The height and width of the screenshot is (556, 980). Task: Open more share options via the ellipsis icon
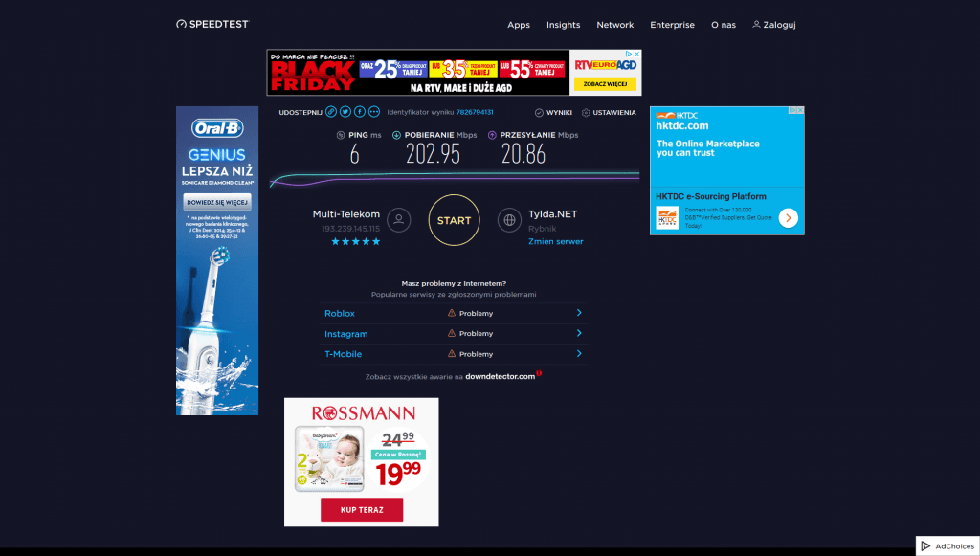374,112
